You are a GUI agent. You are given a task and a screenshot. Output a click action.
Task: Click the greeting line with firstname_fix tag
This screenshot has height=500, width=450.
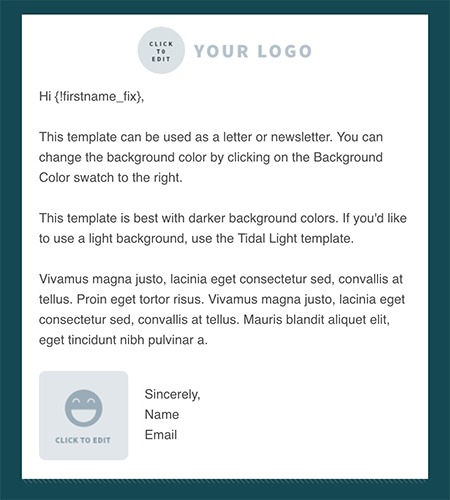[91, 97]
